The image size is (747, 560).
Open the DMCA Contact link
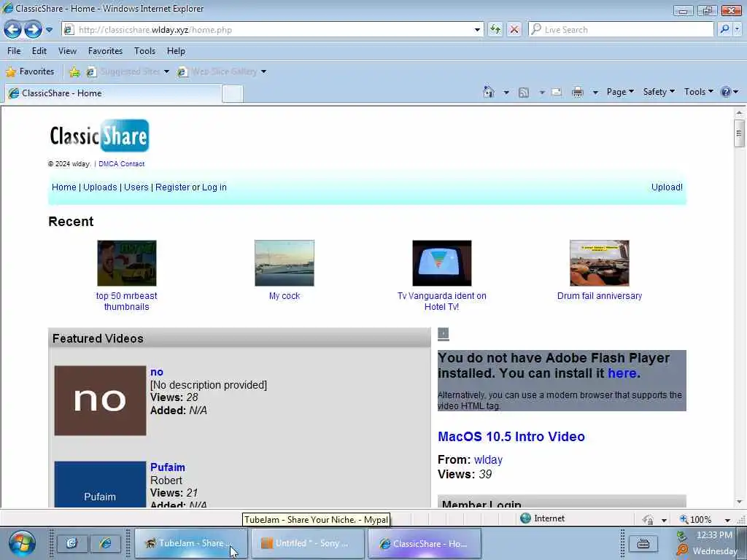(122, 164)
